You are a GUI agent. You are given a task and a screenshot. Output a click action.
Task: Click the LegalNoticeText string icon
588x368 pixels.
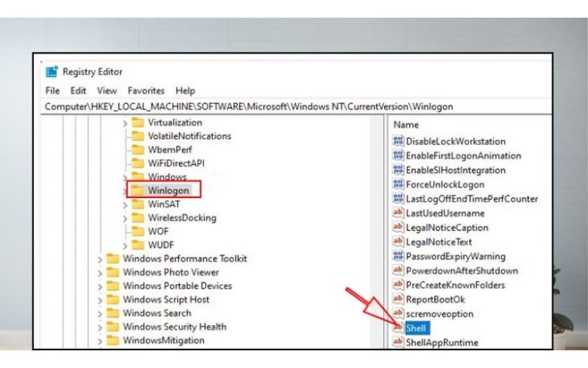tap(398, 241)
